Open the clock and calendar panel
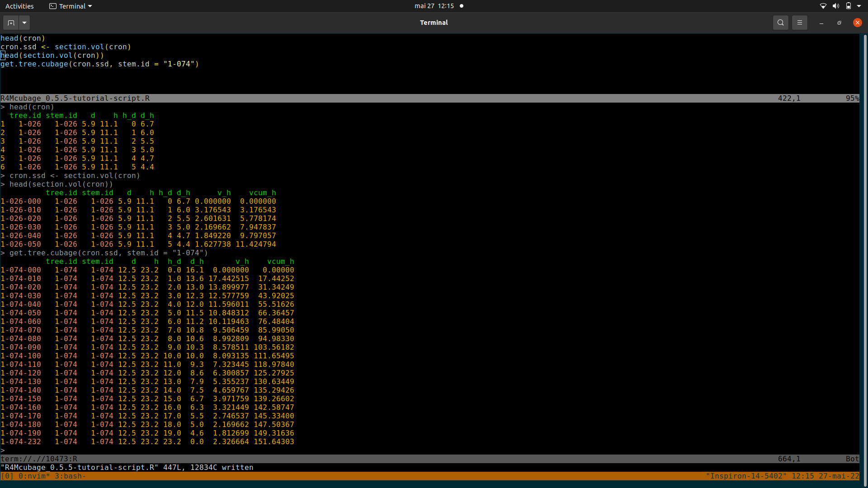The image size is (868, 488). click(x=434, y=6)
